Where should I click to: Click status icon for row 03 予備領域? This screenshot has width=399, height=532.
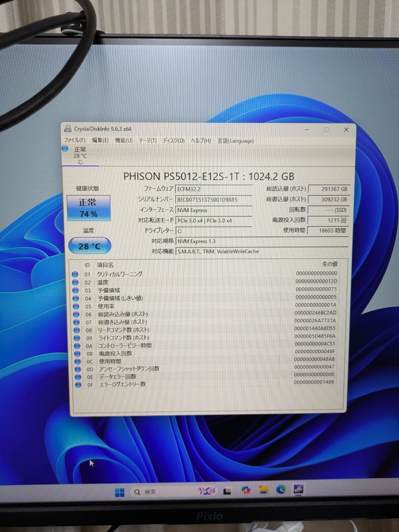75,290
